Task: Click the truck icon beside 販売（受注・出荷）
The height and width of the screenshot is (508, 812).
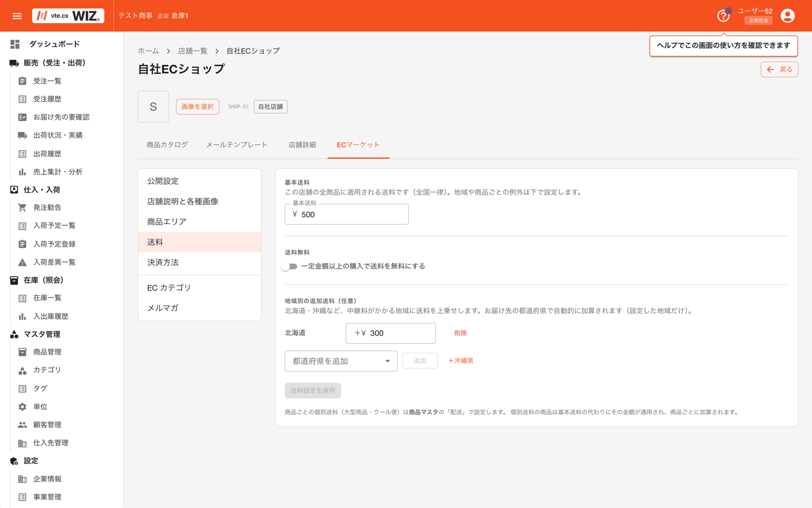Action: (x=14, y=63)
